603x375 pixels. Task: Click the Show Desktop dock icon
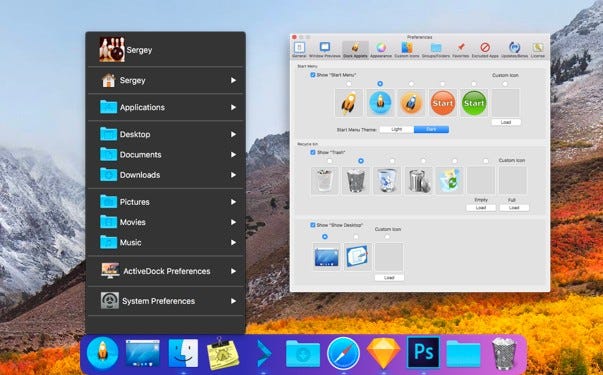[142, 353]
